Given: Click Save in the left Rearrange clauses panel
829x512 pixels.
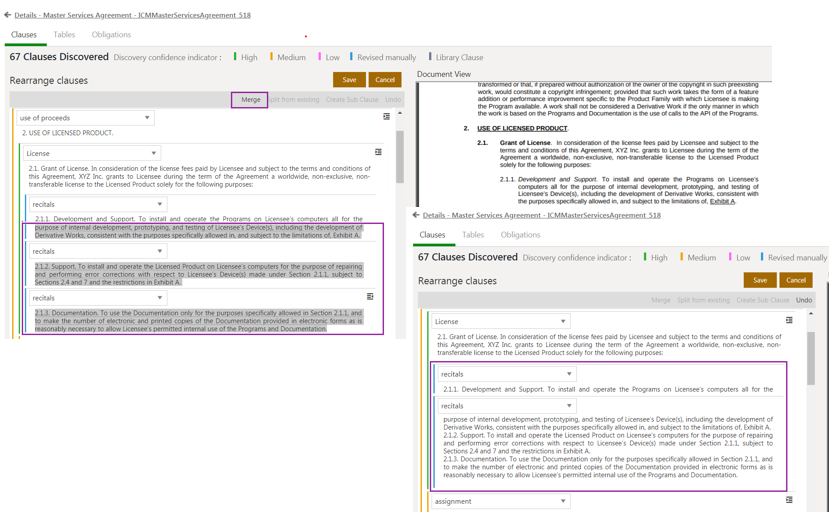Looking at the screenshot, I should point(349,80).
